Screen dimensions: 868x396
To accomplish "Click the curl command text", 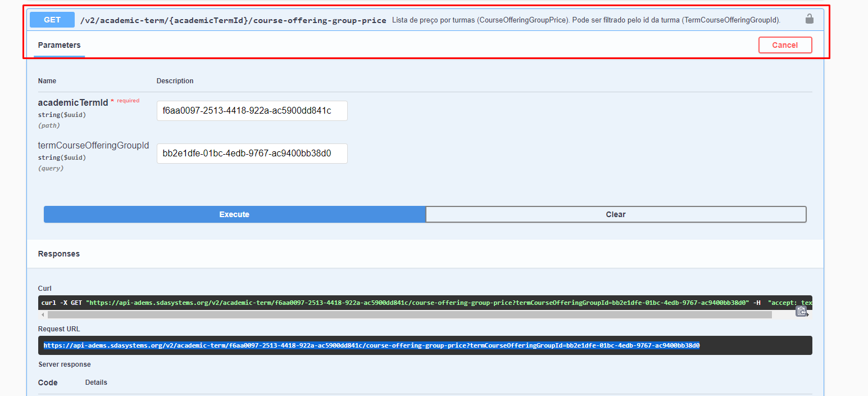I will 425,303.
